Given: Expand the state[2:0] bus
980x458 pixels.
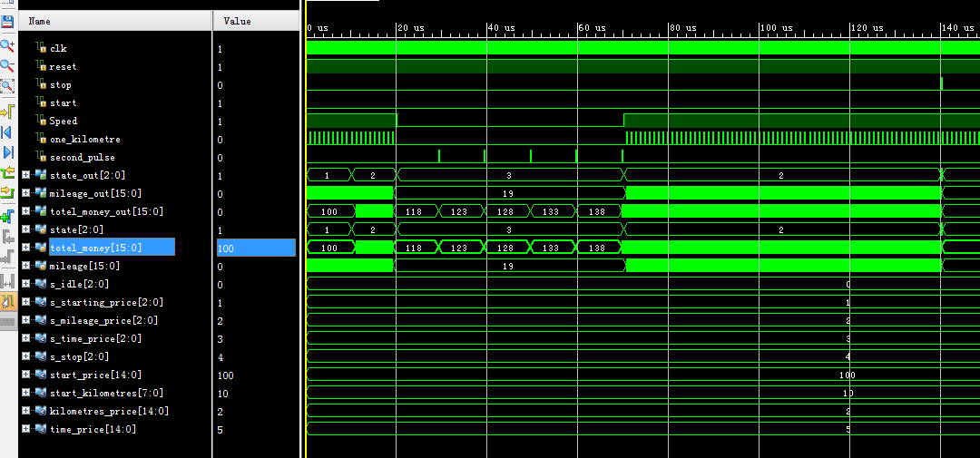Looking at the screenshot, I should 25,229.
